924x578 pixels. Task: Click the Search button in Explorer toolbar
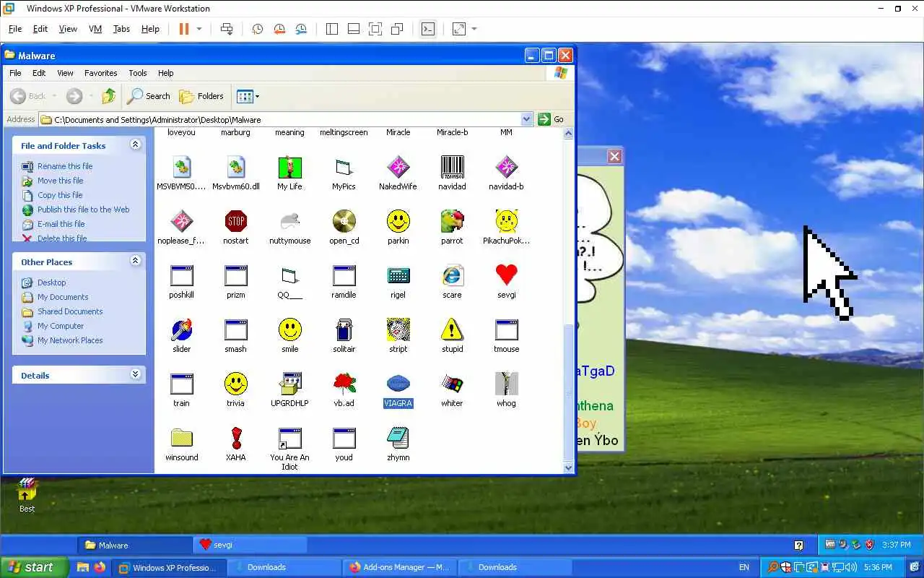149,96
